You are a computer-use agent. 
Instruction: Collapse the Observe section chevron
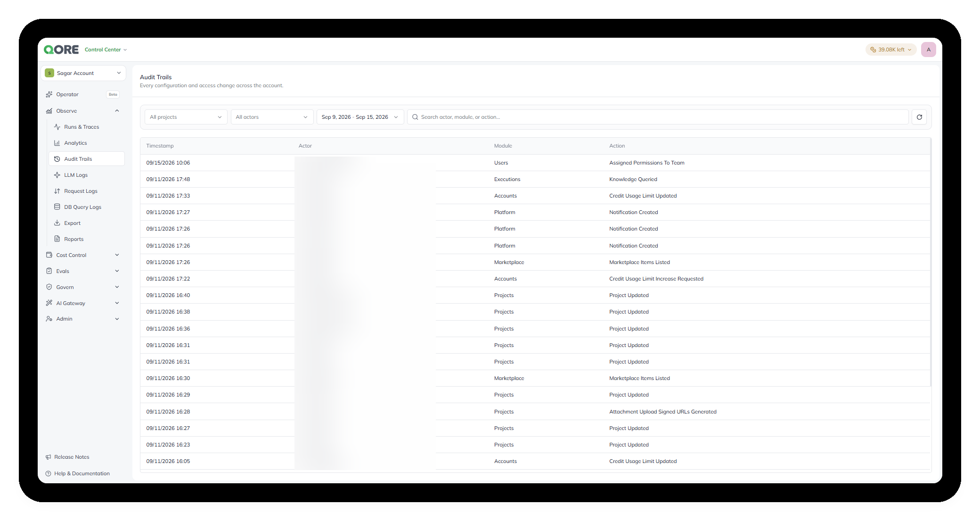tap(117, 111)
